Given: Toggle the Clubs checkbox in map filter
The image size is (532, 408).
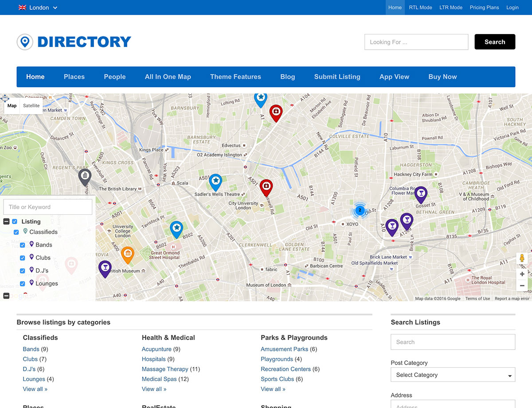Looking at the screenshot, I should (23, 258).
